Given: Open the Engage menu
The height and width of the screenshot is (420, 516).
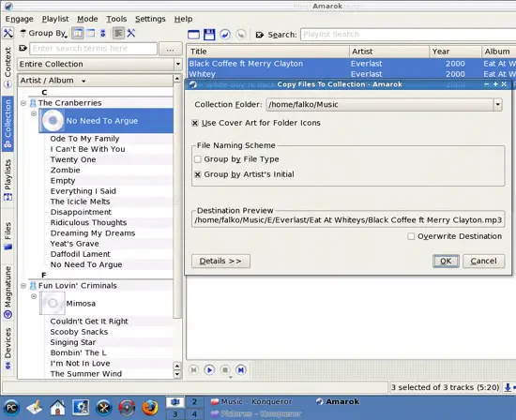Looking at the screenshot, I should click(20, 19).
